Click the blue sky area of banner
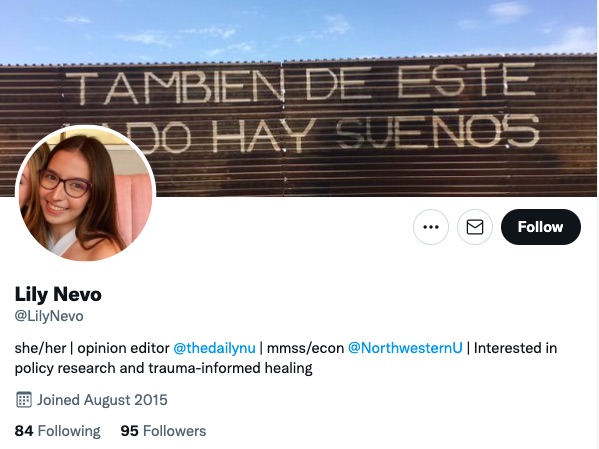This screenshot has height=449, width=599. [300, 29]
